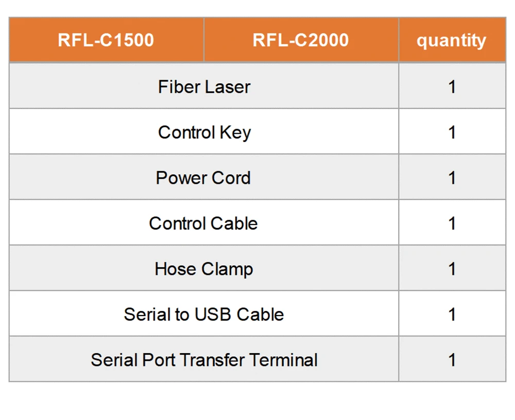Click the quantity value for Fiber Laser

point(452,86)
